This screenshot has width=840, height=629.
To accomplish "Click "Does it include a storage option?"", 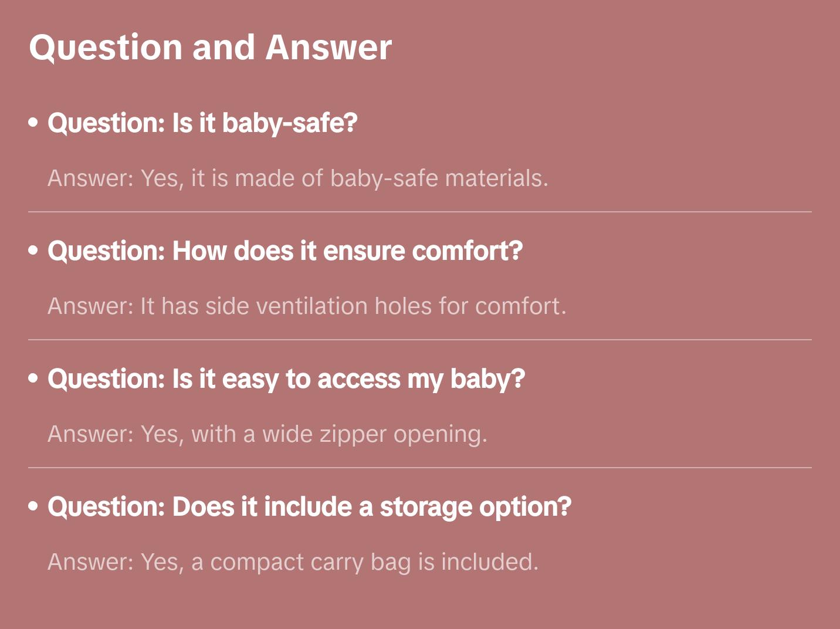I will tap(309, 507).
